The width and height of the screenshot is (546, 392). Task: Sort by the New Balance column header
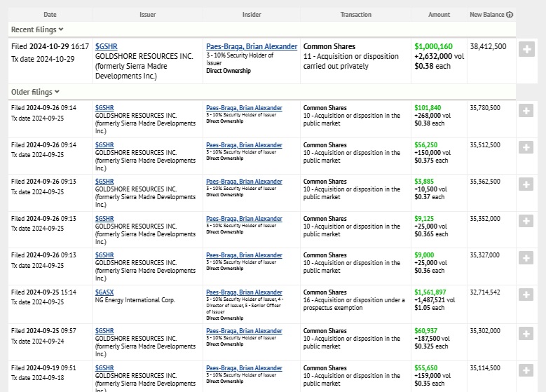[487, 14]
